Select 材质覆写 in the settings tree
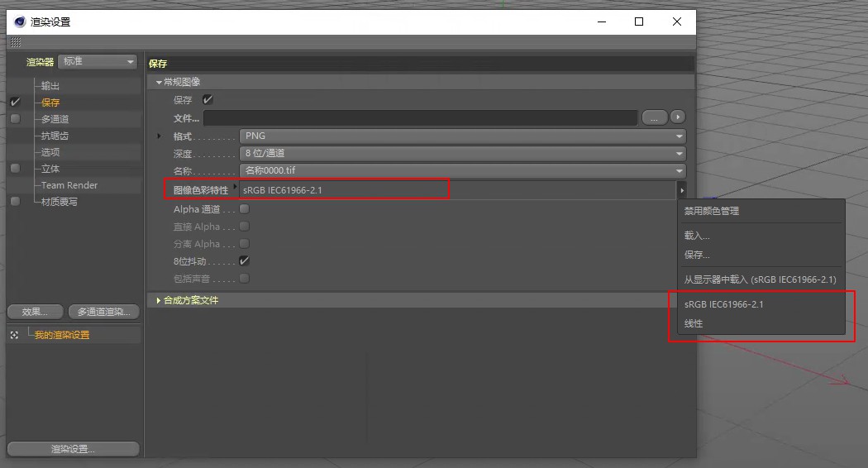Image resolution: width=868 pixels, height=468 pixels. pos(60,202)
